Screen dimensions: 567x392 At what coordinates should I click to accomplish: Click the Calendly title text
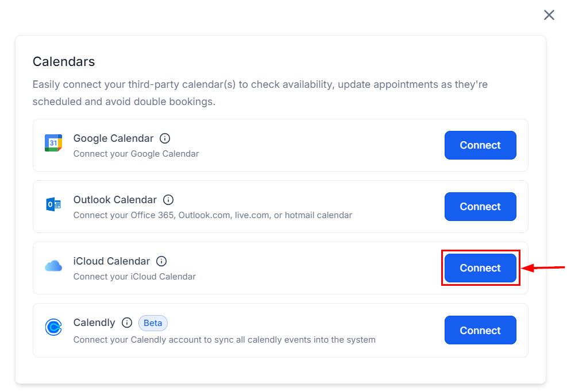[x=94, y=322]
